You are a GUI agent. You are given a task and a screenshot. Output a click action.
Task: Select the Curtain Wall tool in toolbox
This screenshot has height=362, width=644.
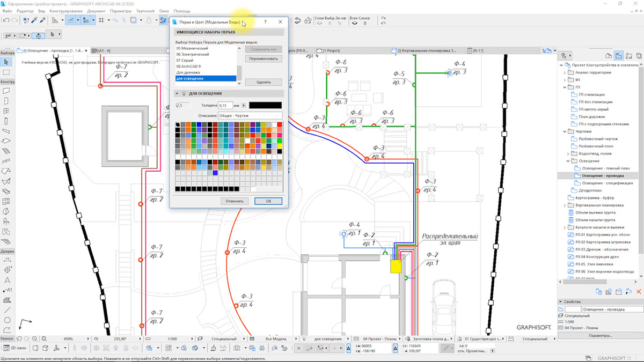(6, 202)
